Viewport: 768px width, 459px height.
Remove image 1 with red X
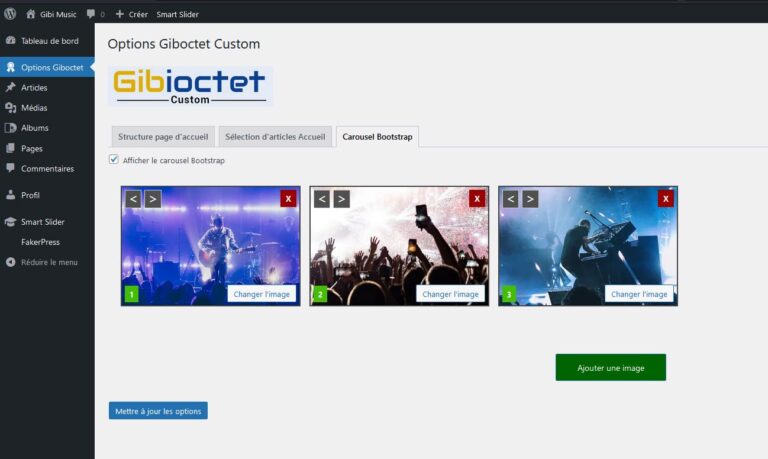[288, 198]
